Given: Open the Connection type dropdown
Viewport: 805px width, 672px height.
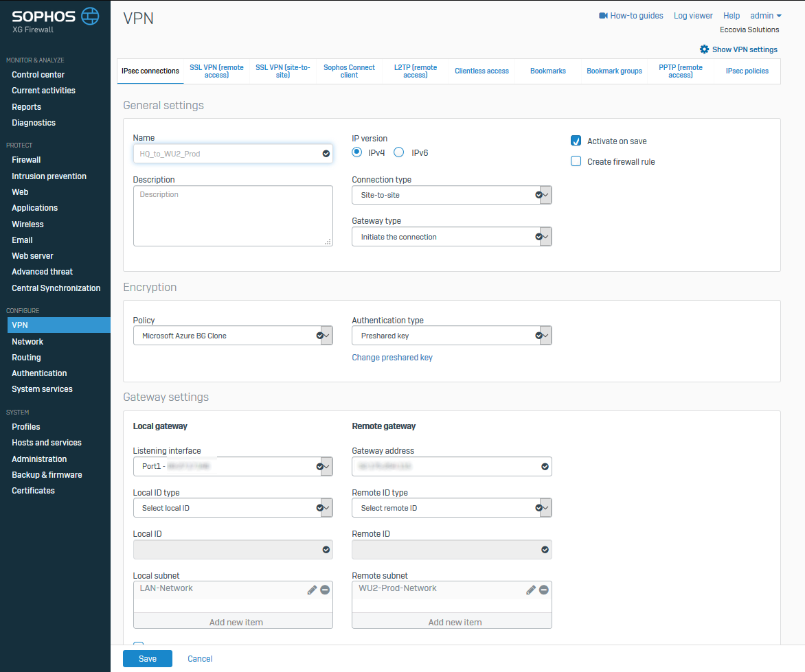Looking at the screenshot, I should click(x=451, y=195).
